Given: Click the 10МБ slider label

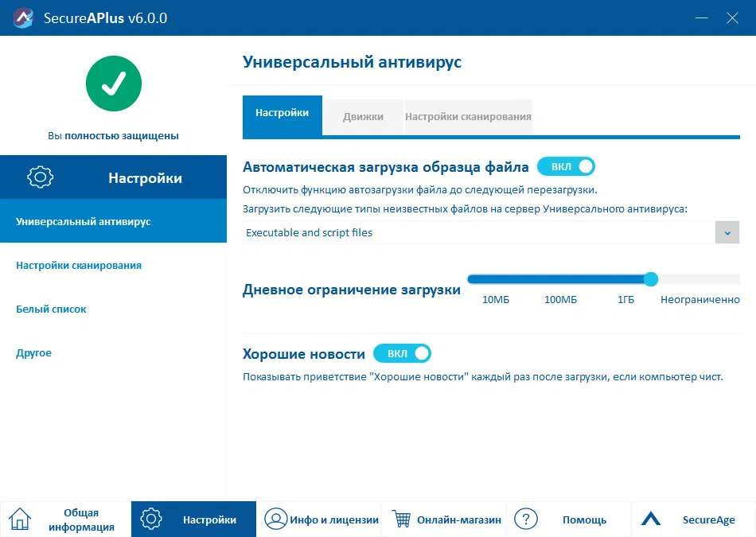Looking at the screenshot, I should point(496,299).
